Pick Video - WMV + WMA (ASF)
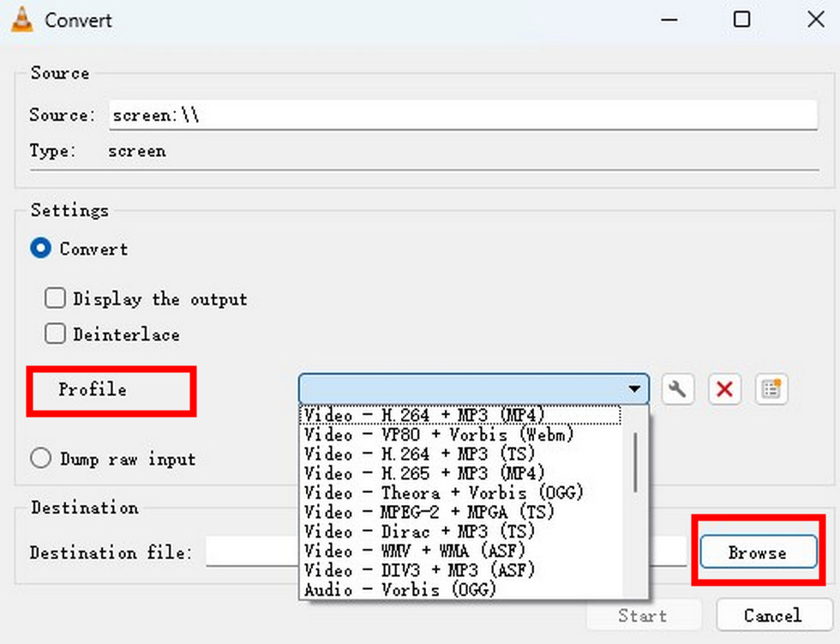Viewport: 840px width, 644px height. [414, 551]
